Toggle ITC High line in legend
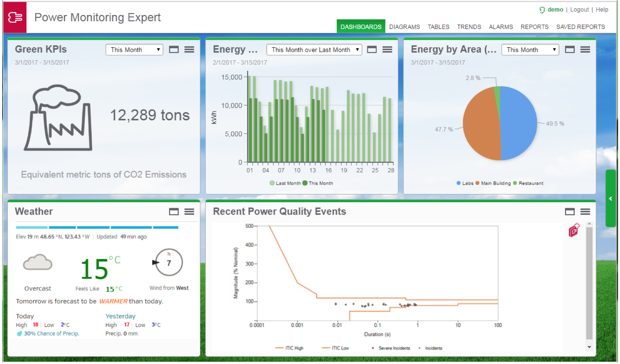This screenshot has width=620, height=364. point(289,348)
